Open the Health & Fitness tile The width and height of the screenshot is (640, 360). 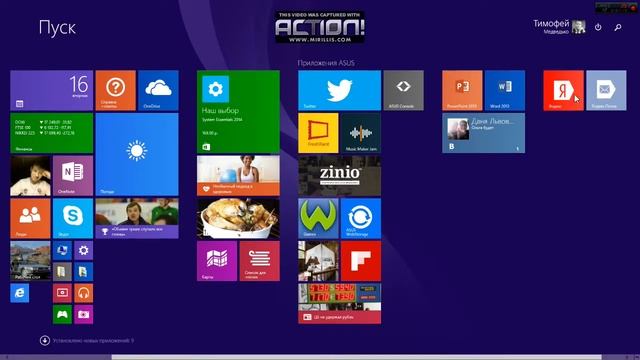(x=238, y=176)
